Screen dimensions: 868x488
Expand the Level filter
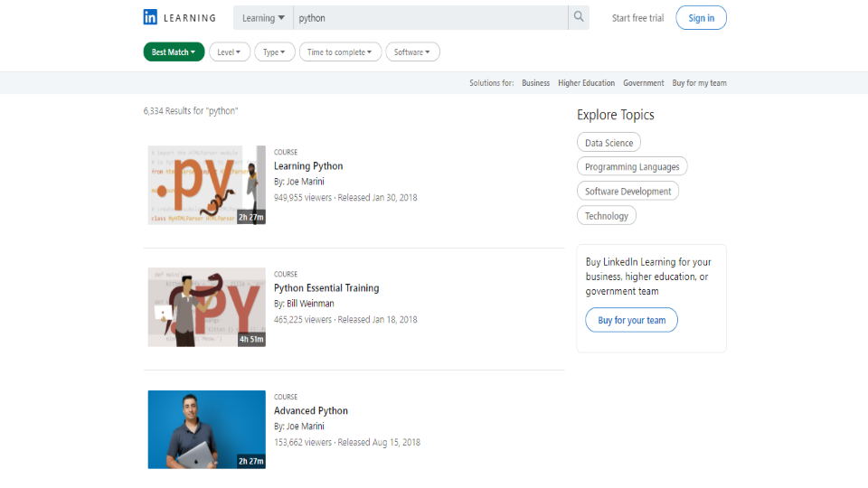point(229,52)
